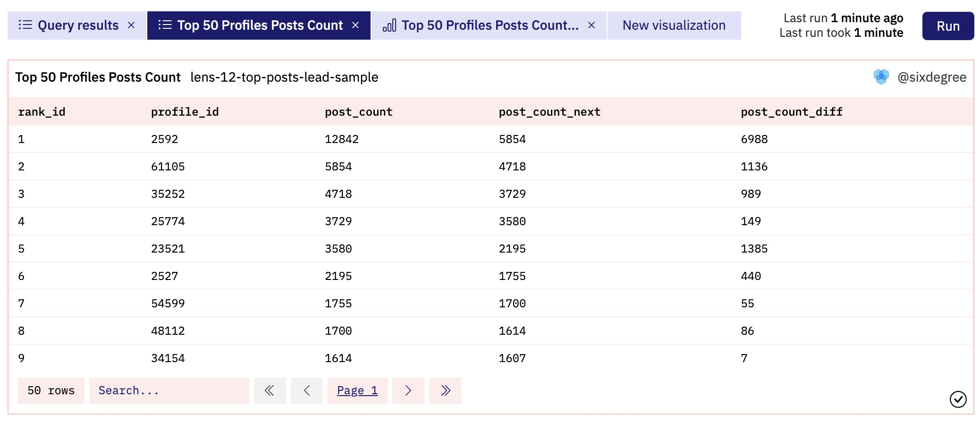
Task: Click the sixdegree avatar icon
Action: [x=881, y=77]
